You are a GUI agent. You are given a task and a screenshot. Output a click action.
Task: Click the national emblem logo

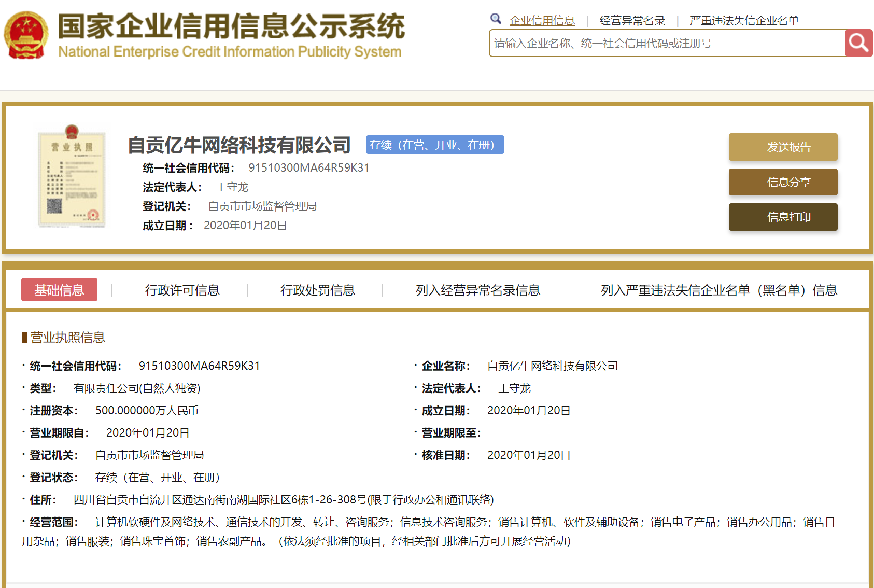point(26,35)
